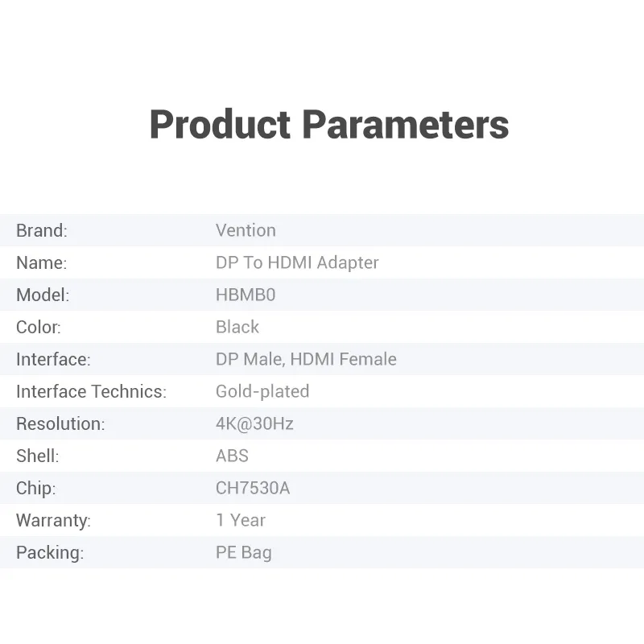This screenshot has height=644, width=644.
Task: Click the Color label
Action: coord(39,327)
